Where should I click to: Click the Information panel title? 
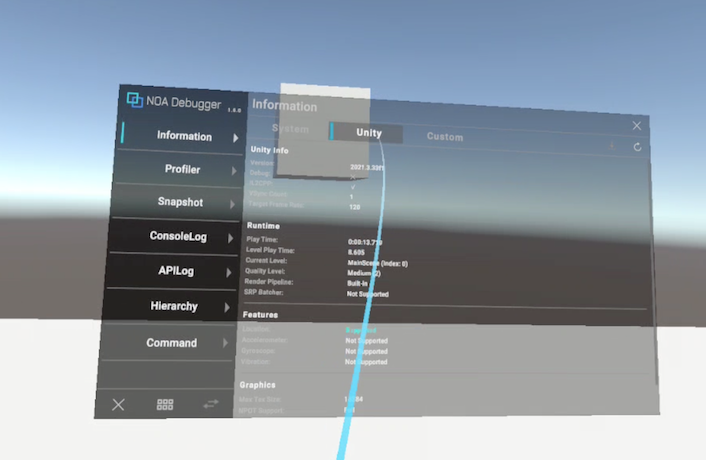pos(285,106)
